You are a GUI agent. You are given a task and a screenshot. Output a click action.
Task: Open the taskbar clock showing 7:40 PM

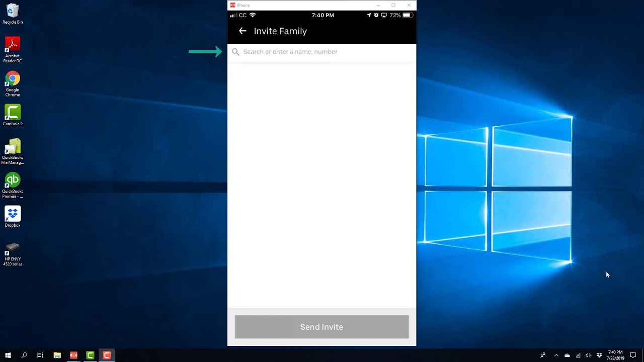(x=615, y=355)
